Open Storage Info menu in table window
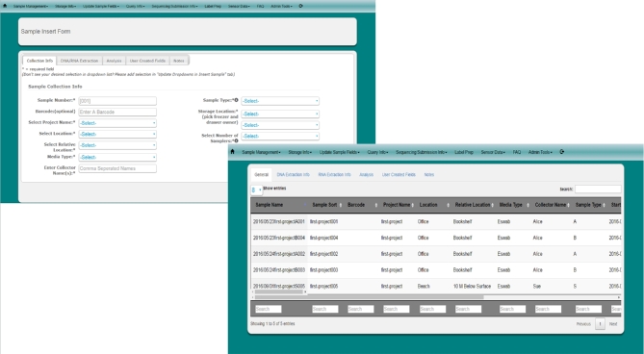 pos(299,152)
